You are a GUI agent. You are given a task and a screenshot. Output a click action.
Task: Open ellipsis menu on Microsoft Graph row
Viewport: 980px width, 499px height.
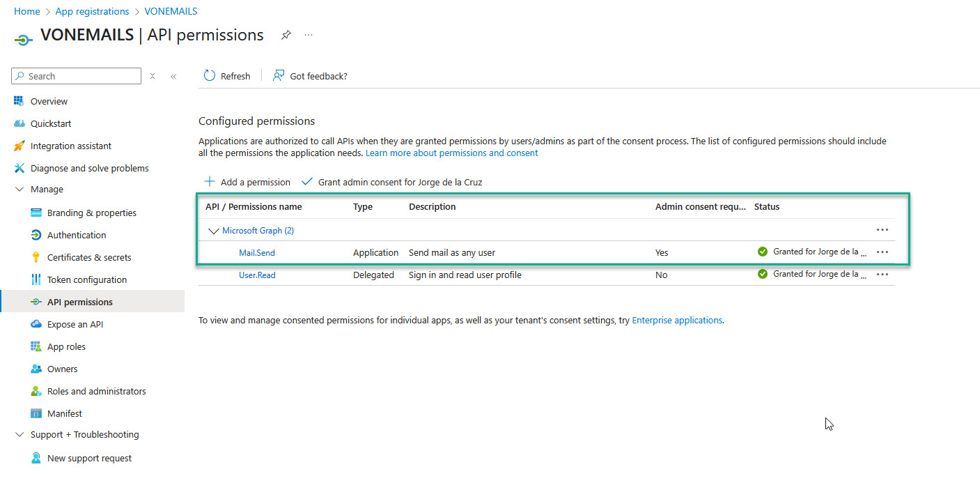pyautogui.click(x=882, y=230)
